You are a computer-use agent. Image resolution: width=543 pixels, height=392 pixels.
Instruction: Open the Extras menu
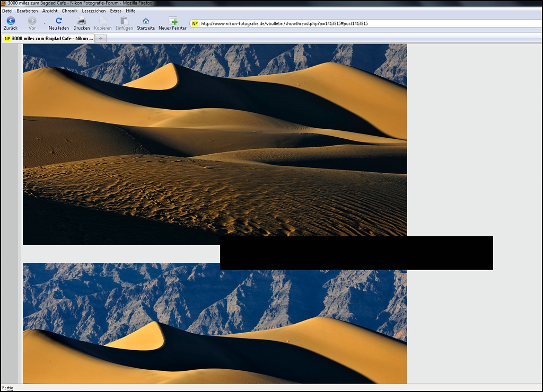[116, 11]
